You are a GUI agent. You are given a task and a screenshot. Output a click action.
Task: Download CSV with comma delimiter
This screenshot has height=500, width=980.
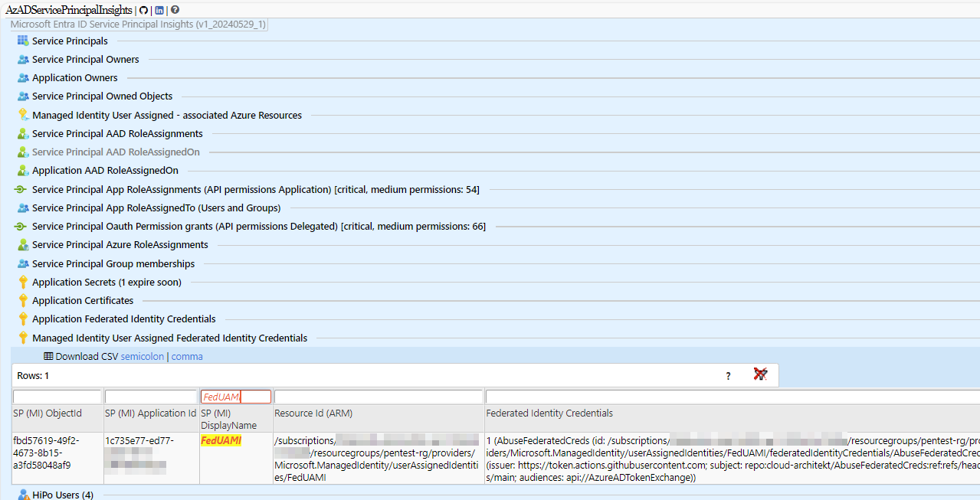pyautogui.click(x=187, y=356)
